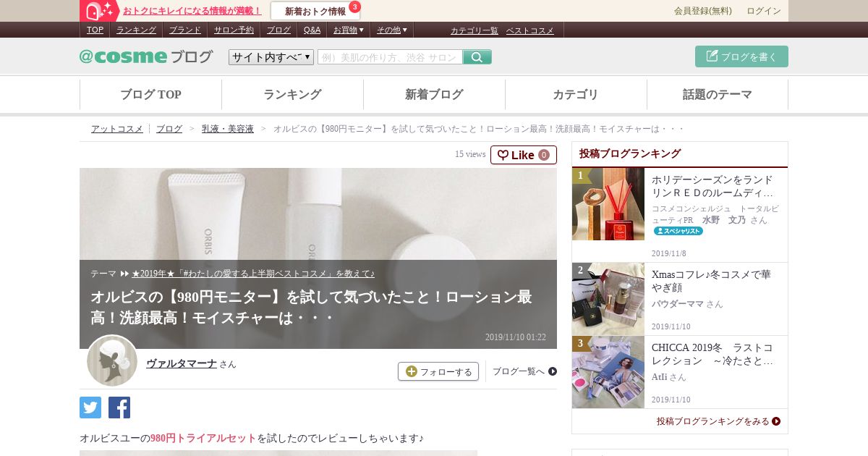The width and height of the screenshot is (868, 456).
Task: Like this blog post
Action: point(524,155)
